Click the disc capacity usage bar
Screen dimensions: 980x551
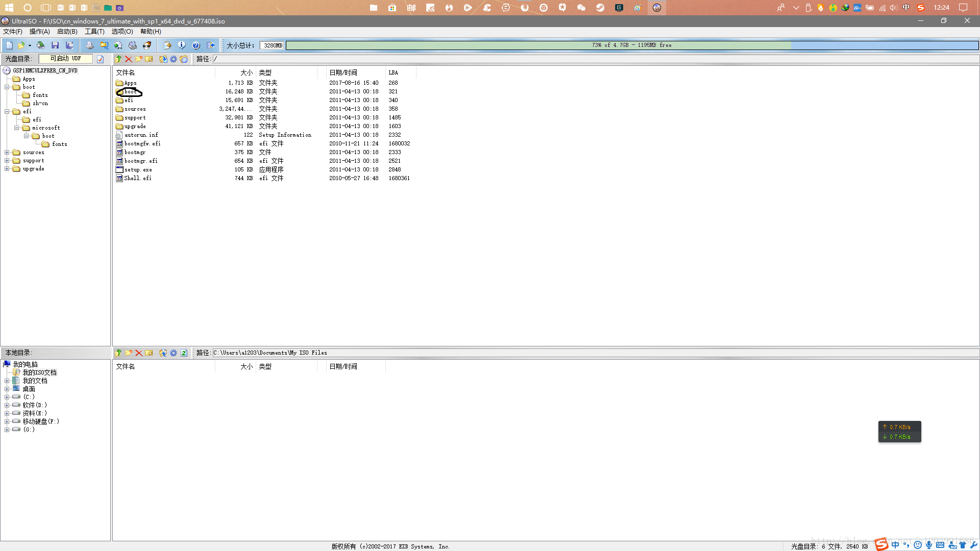tap(631, 45)
